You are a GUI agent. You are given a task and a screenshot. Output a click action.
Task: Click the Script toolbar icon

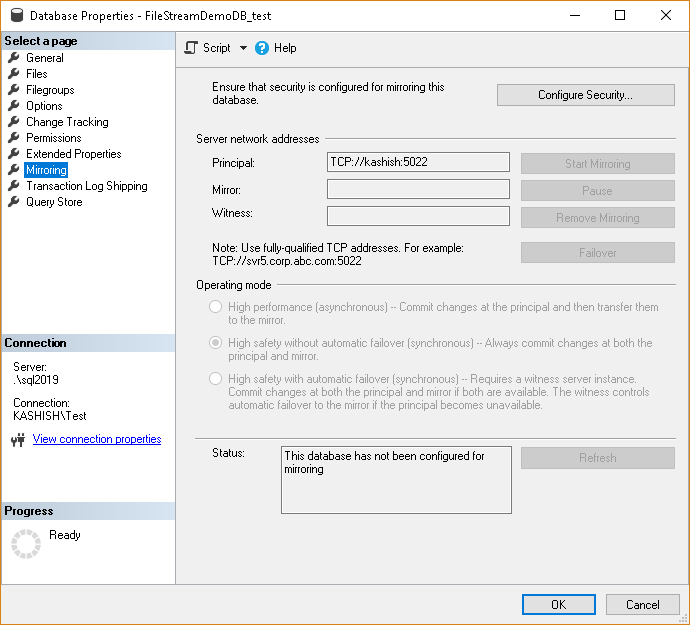point(192,48)
